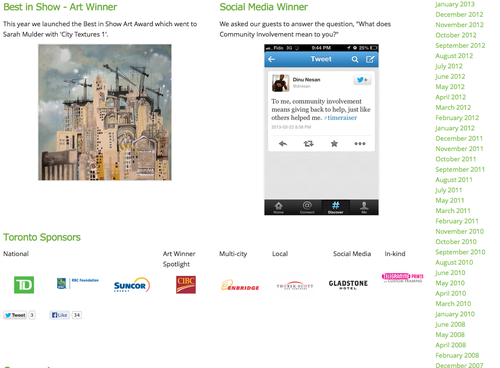Tap the three-dots more icon

point(360,144)
